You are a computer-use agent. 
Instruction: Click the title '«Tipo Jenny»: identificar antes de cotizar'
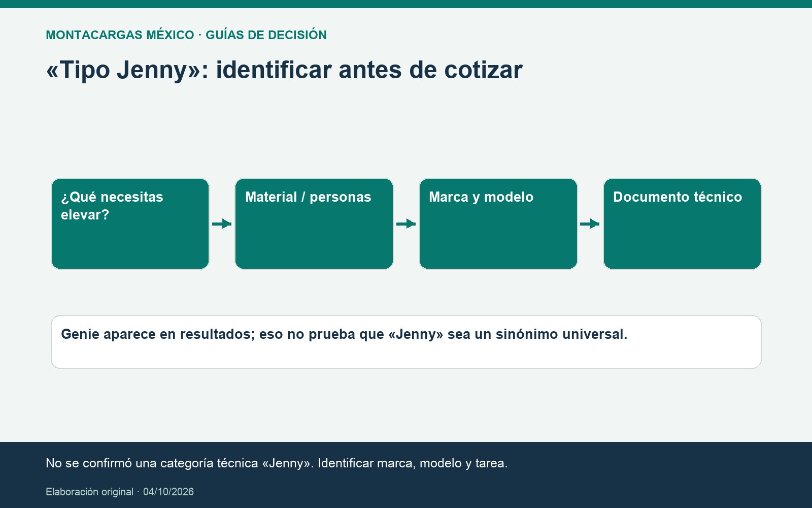point(284,70)
